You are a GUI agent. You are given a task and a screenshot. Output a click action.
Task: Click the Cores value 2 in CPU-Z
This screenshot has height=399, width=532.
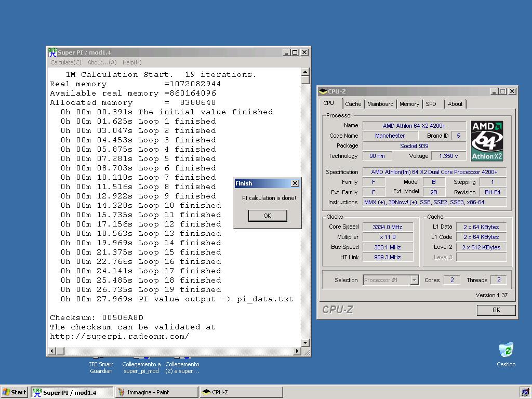452,280
